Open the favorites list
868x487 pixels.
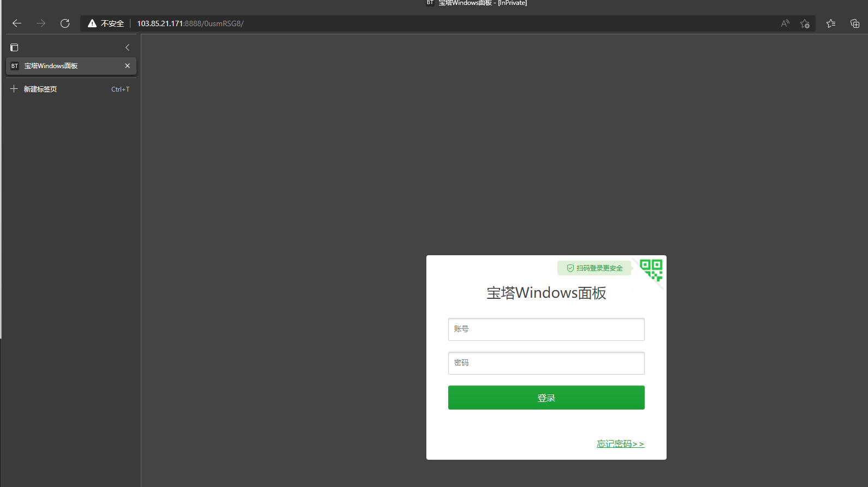coord(831,23)
